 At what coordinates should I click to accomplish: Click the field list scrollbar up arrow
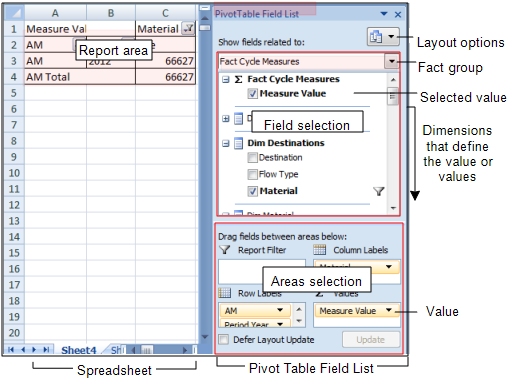tap(393, 80)
